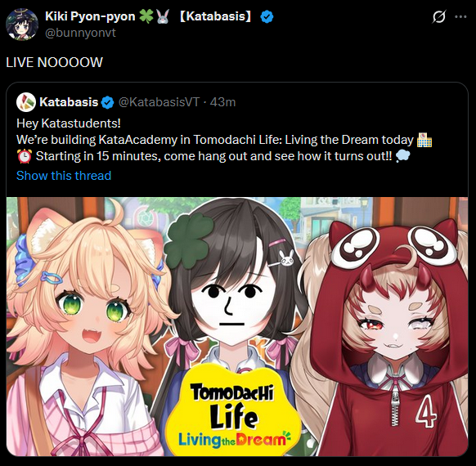Open the Katabasis account name in quote
This screenshot has height=466, width=476.
69,102
